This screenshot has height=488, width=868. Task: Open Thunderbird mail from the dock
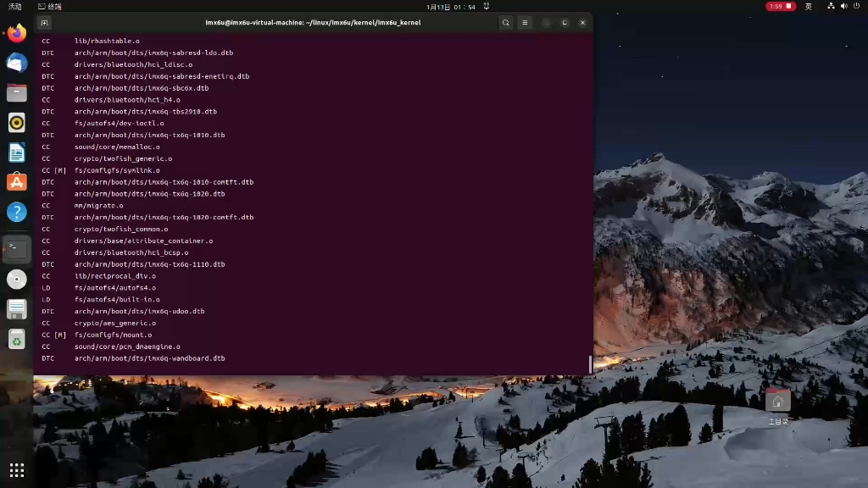coord(17,62)
